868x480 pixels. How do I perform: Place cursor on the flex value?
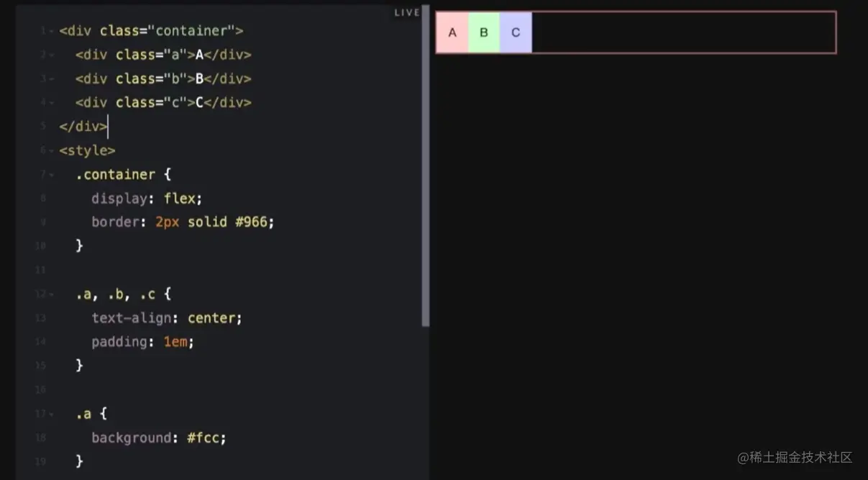[x=180, y=198]
